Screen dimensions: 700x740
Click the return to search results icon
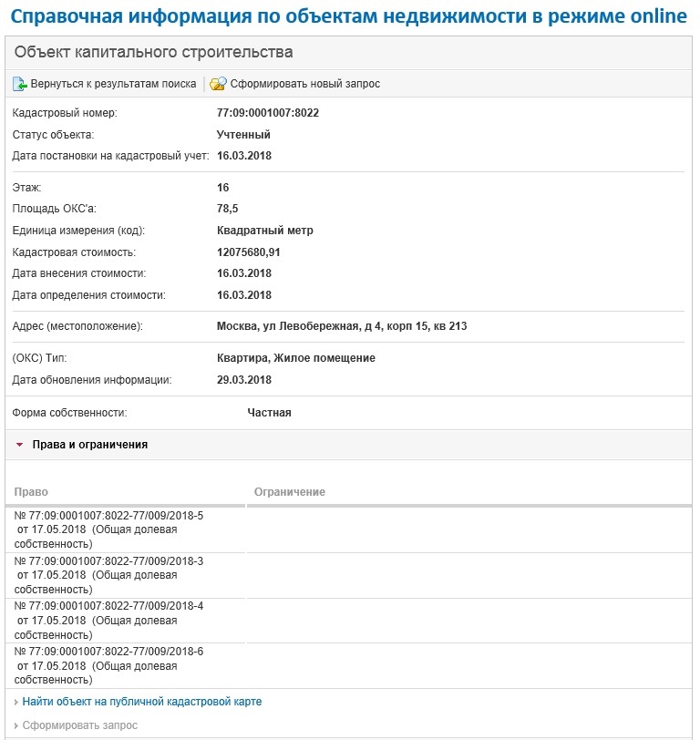click(20, 84)
